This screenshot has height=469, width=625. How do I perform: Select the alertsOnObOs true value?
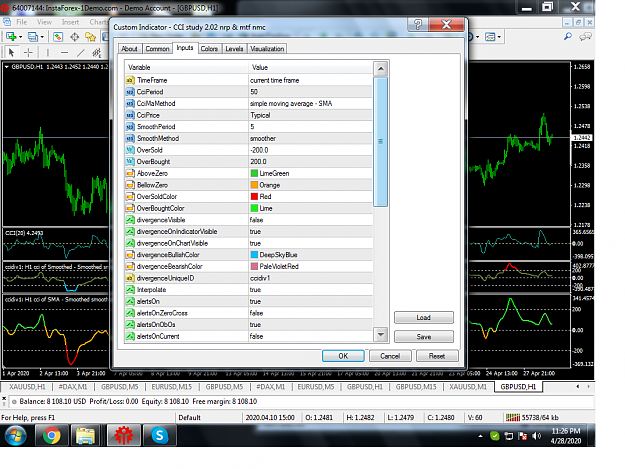[x=311, y=325]
